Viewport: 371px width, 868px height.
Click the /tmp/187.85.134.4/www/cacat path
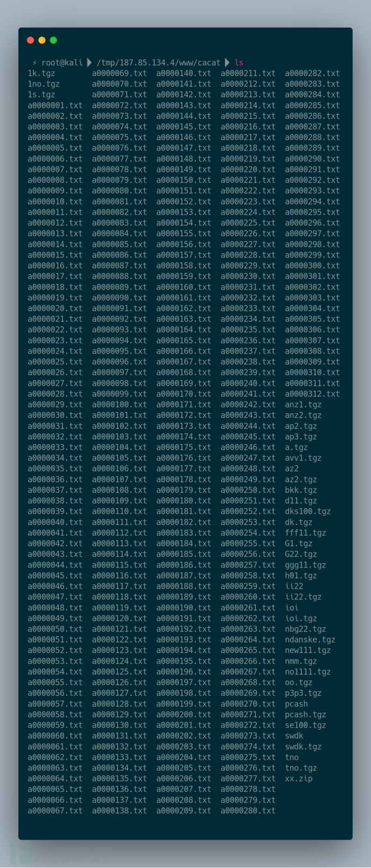pos(159,63)
